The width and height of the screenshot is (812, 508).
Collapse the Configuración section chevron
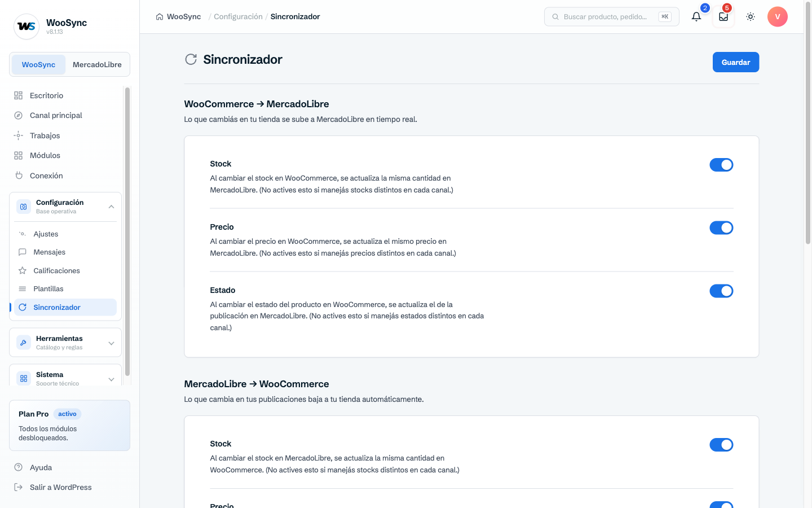(x=111, y=207)
